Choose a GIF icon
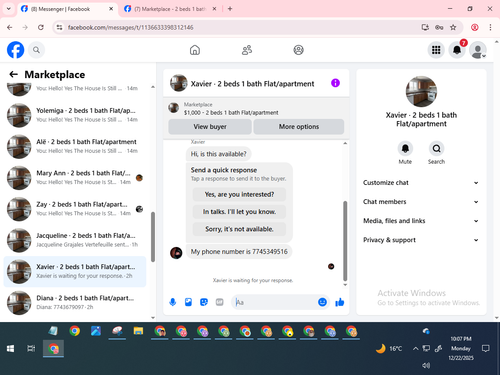 tap(219, 302)
